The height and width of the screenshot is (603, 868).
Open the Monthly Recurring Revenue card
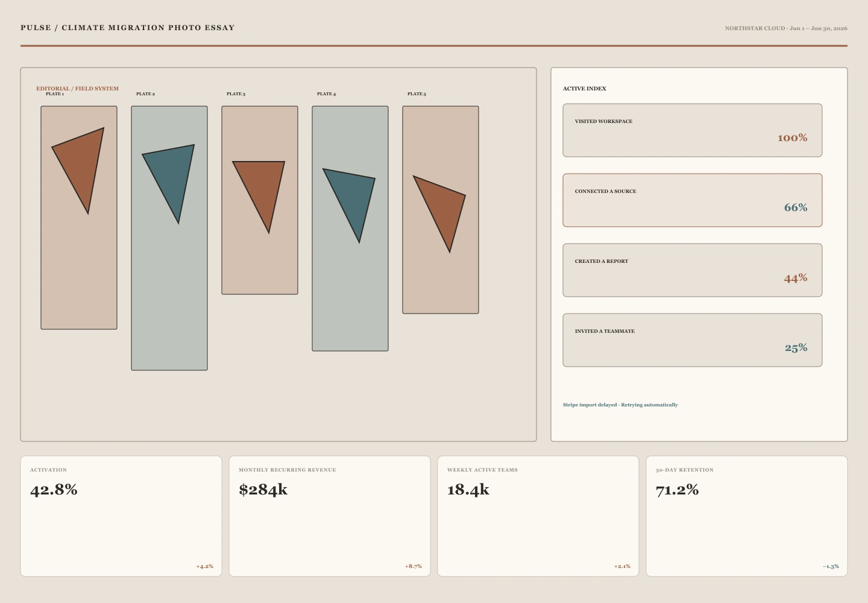pyautogui.click(x=330, y=516)
